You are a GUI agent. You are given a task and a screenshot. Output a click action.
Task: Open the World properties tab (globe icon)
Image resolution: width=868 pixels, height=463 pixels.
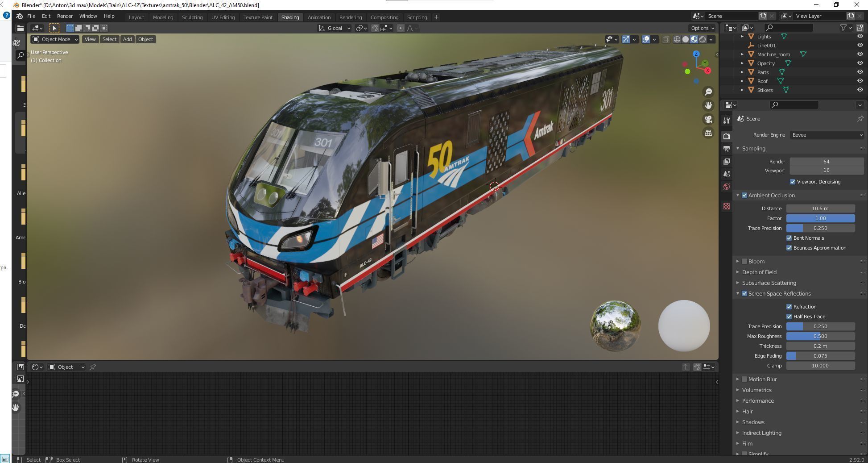click(727, 187)
